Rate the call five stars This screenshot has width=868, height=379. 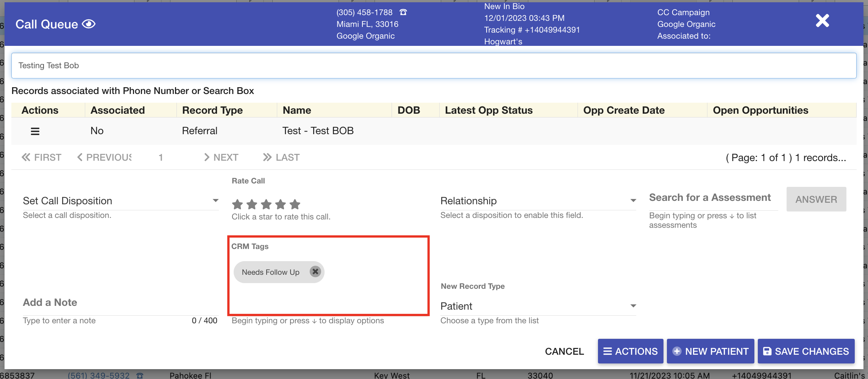tap(295, 205)
